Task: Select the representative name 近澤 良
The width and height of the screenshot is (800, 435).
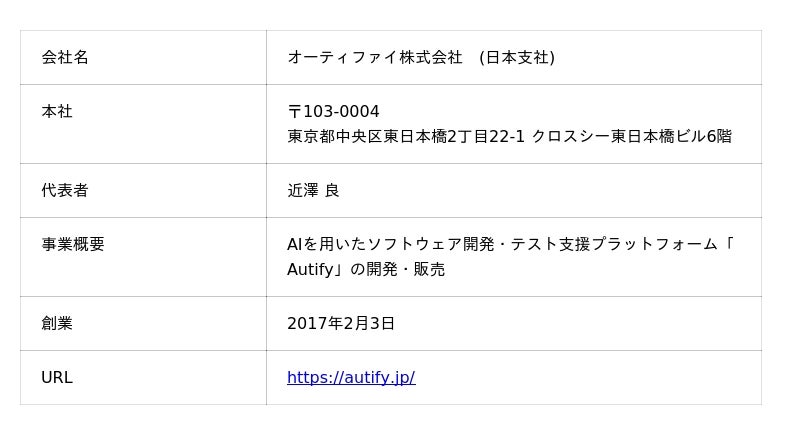Action: 314,191
